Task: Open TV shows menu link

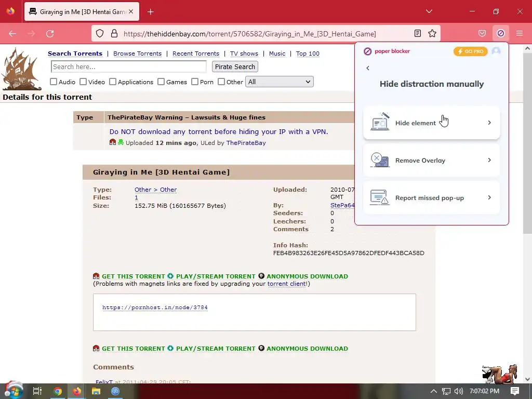Action: 244,54
